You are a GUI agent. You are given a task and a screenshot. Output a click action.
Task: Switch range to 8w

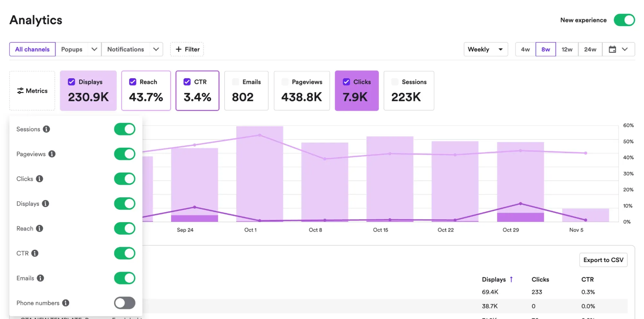[x=546, y=49]
